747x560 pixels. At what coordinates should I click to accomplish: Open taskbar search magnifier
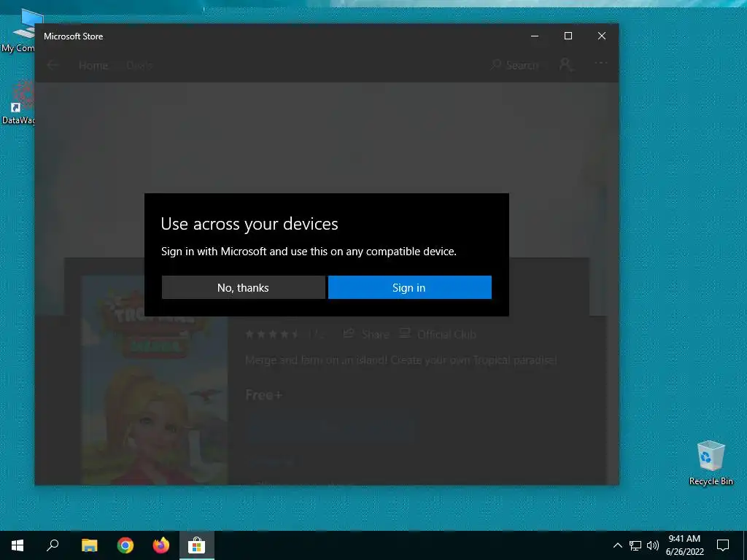[53, 545]
